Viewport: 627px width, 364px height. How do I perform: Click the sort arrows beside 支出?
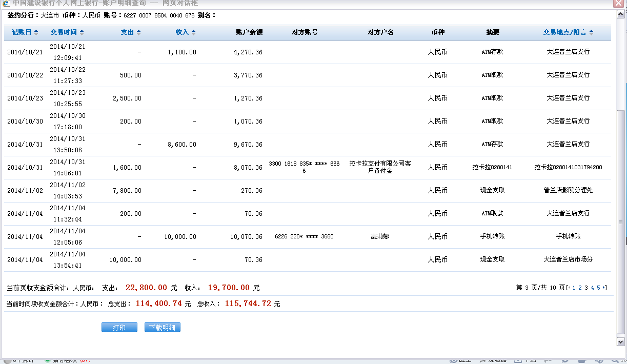[x=139, y=32]
